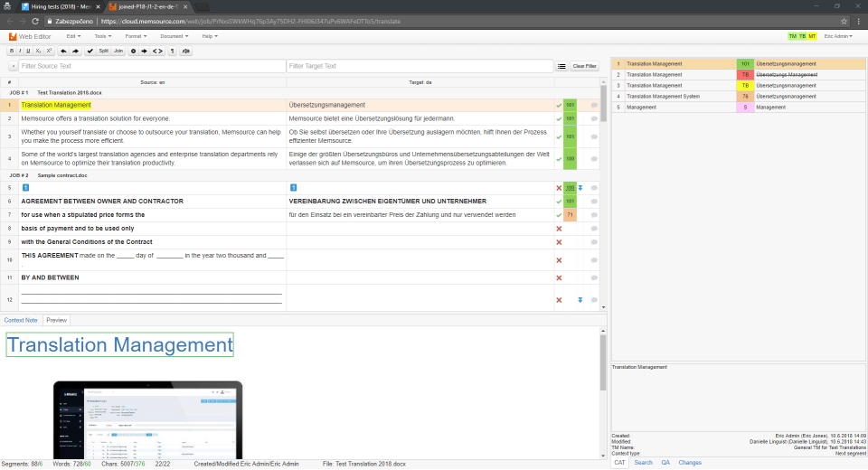Select CAT result 4 Translation Management System
Image resolution: width=868 pixels, height=470 pixels.
[739, 97]
